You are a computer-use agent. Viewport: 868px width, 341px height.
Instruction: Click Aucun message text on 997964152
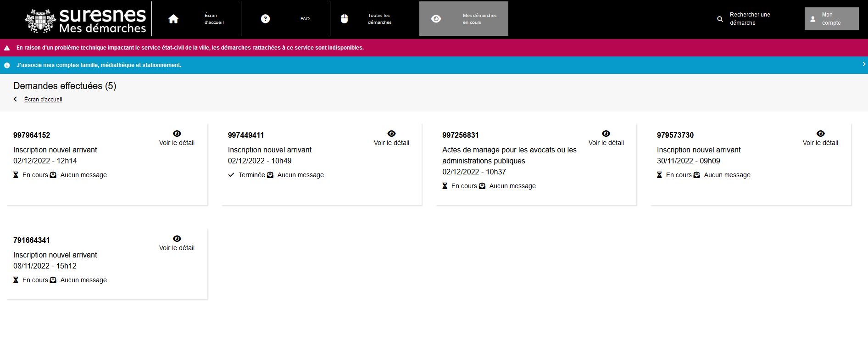[x=83, y=175]
